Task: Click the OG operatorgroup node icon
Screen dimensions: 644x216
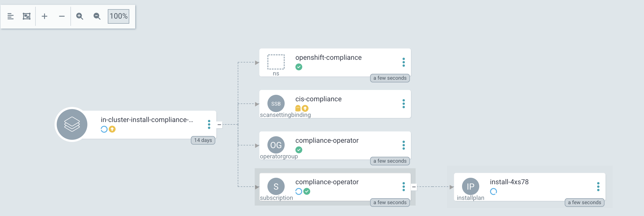Action: (x=276, y=145)
